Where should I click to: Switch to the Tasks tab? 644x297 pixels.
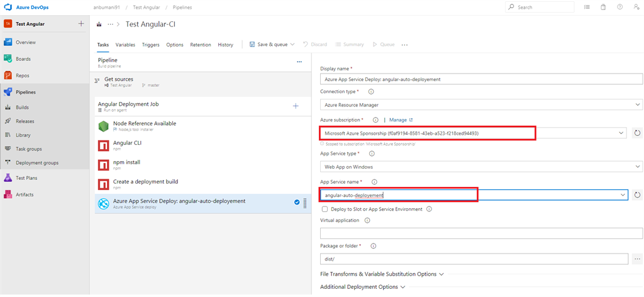coord(103,45)
